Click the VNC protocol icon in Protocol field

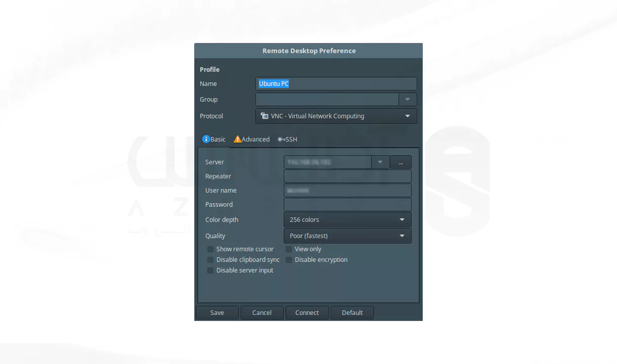click(x=265, y=116)
